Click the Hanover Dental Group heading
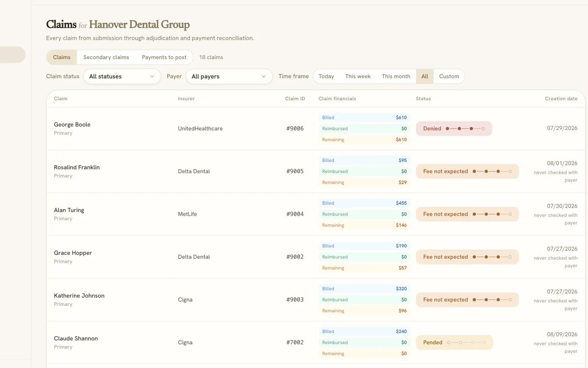The height and width of the screenshot is (368, 588). (x=139, y=25)
